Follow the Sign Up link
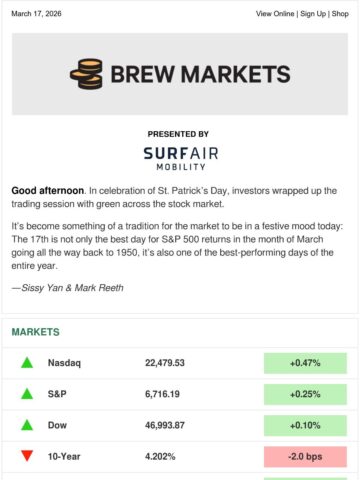The image size is (360, 480). 313,14
